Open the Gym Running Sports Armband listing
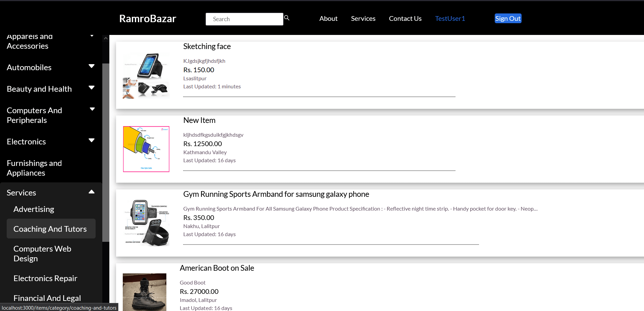Image resolution: width=644 pixels, height=311 pixels. (x=276, y=194)
